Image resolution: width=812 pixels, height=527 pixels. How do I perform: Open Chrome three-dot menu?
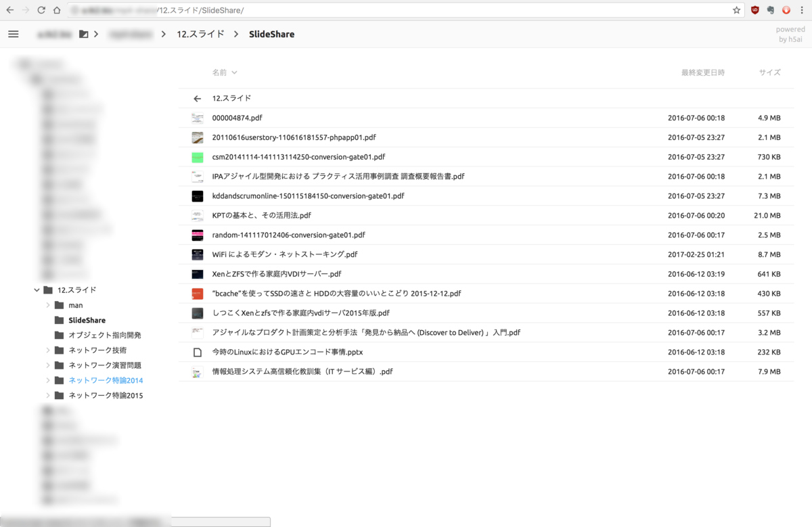point(802,10)
